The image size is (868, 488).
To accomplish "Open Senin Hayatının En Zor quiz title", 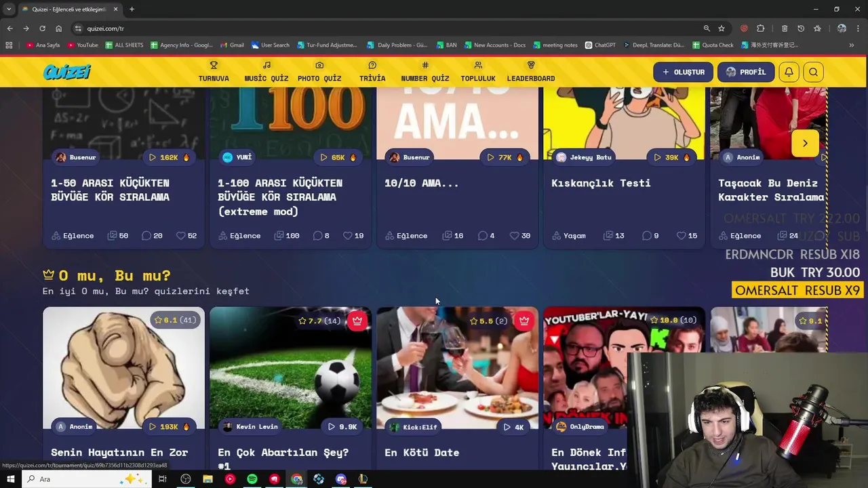I will [x=119, y=453].
